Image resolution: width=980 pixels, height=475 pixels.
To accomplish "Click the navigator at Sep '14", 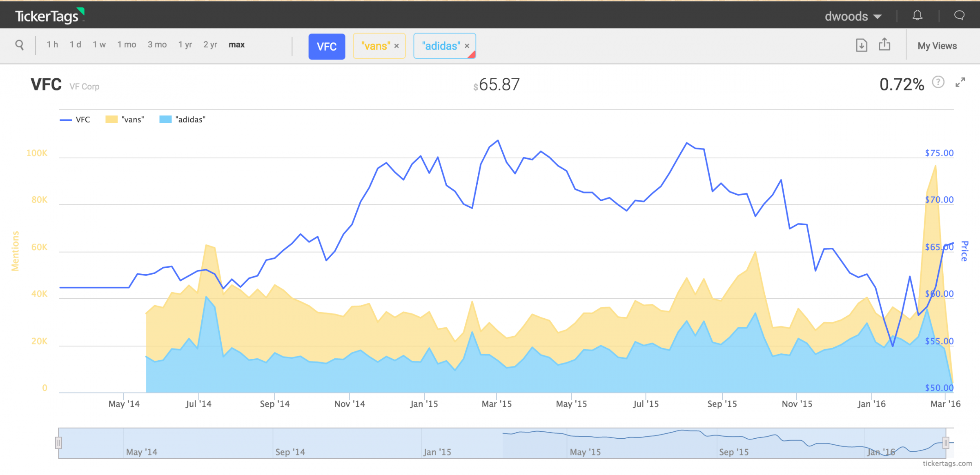I will (x=290, y=452).
